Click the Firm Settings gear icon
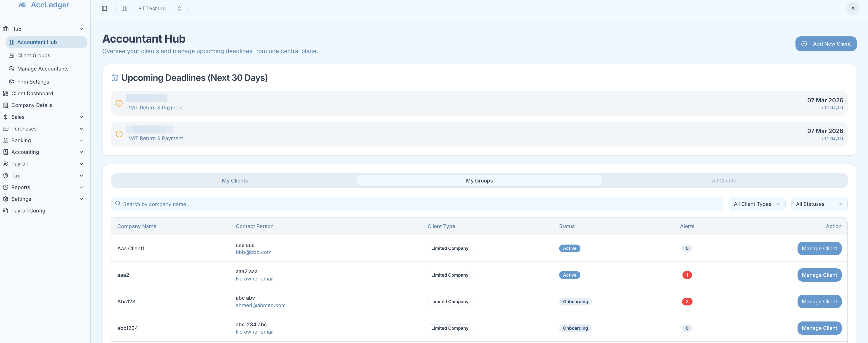Image resolution: width=868 pixels, height=343 pixels. click(11, 82)
